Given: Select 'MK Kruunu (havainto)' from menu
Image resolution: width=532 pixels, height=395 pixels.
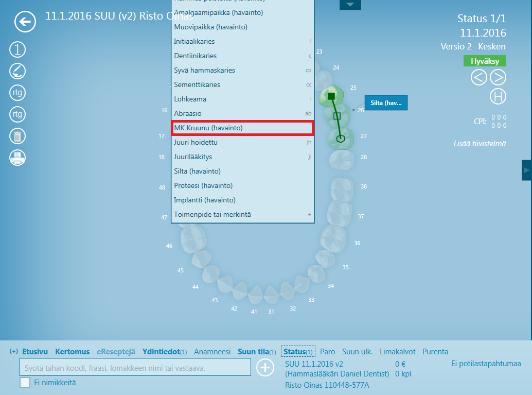Looking at the screenshot, I should (242, 128).
